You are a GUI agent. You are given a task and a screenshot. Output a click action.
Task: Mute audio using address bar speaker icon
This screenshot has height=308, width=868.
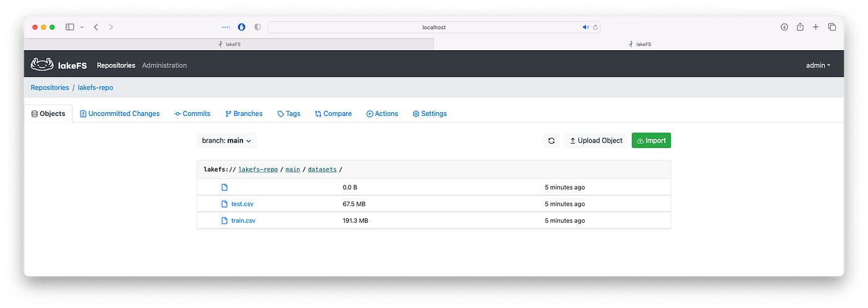[x=585, y=27]
